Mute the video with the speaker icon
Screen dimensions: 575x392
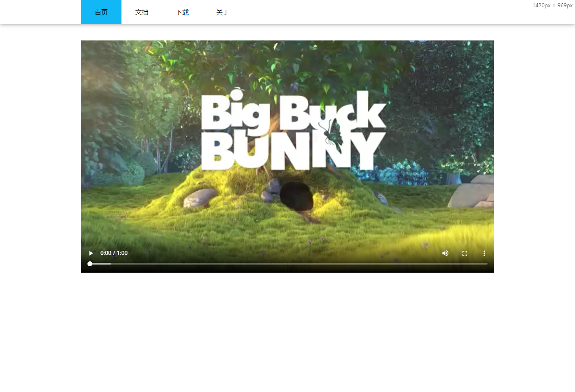pos(445,253)
